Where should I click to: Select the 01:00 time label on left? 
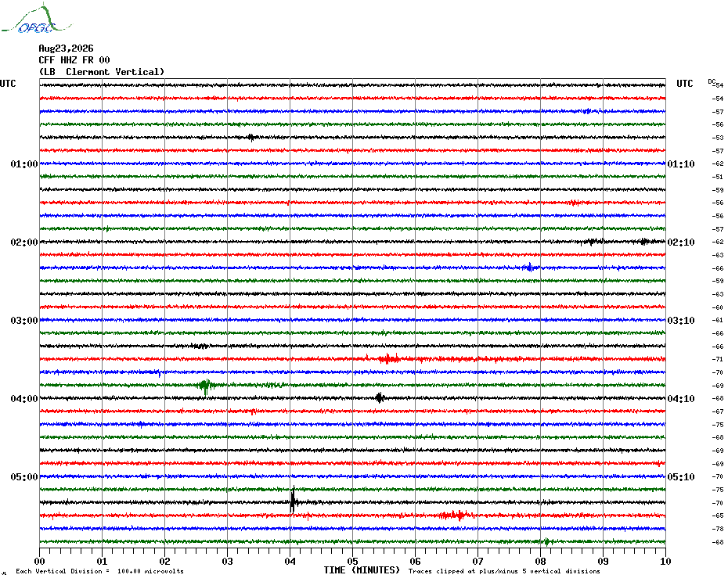point(24,163)
